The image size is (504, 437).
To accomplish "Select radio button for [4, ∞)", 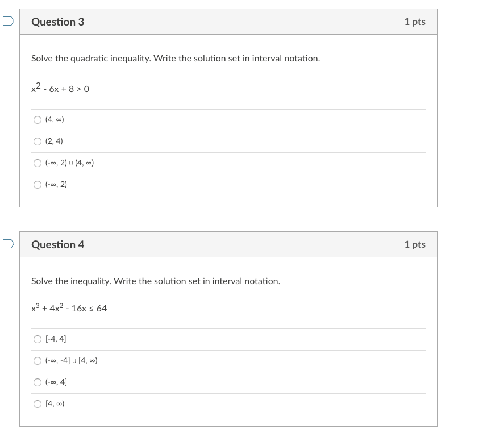I will 38,404.
